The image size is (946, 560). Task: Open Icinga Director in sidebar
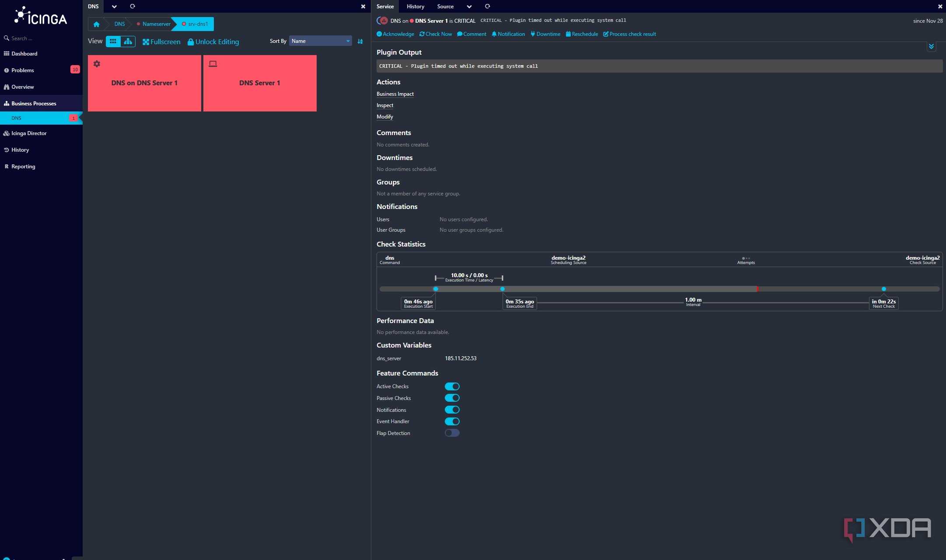coord(41,133)
